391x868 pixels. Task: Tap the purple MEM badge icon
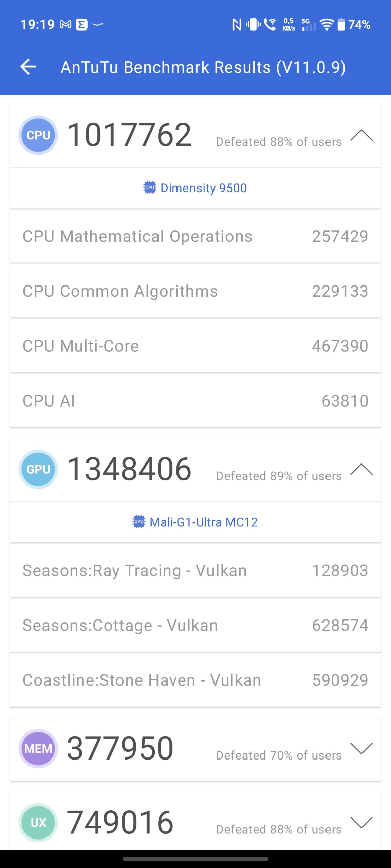38,748
